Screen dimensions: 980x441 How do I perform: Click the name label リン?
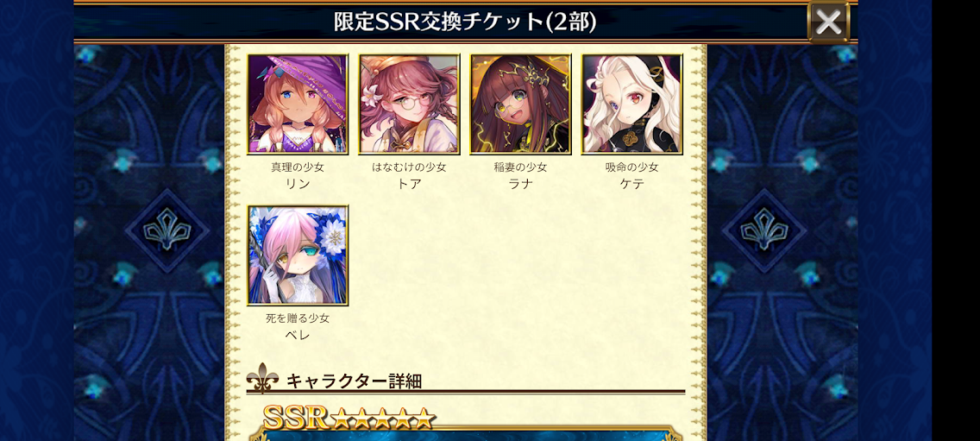298,184
